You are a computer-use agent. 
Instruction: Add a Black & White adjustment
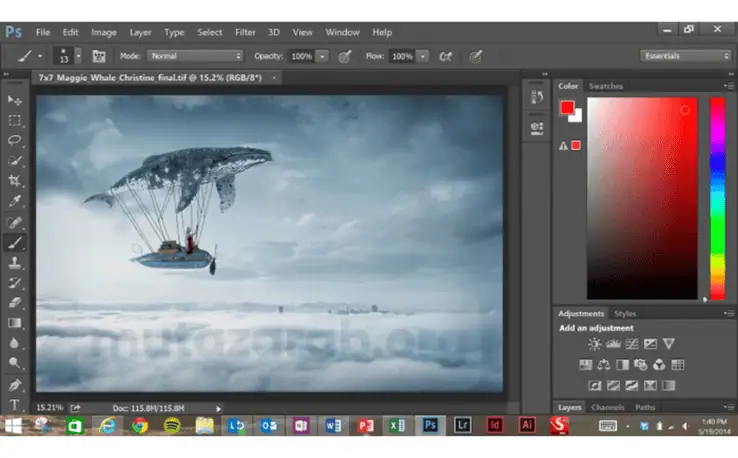click(x=622, y=364)
